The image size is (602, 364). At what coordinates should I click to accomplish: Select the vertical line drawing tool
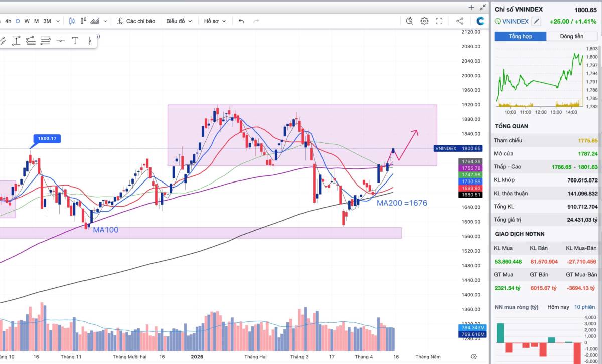(90, 41)
